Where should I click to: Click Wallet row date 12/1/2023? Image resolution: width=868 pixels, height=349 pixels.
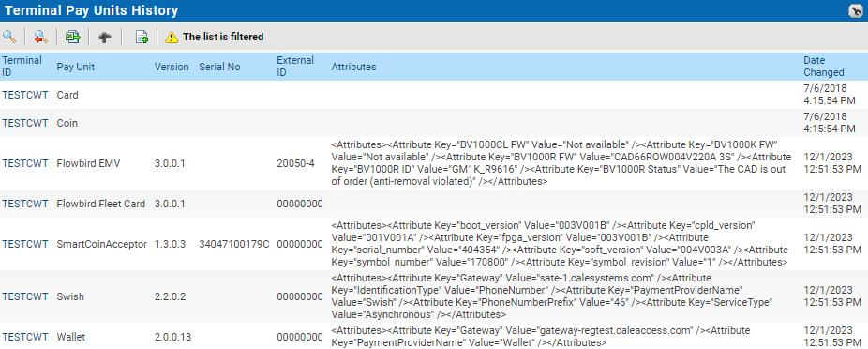point(832,337)
